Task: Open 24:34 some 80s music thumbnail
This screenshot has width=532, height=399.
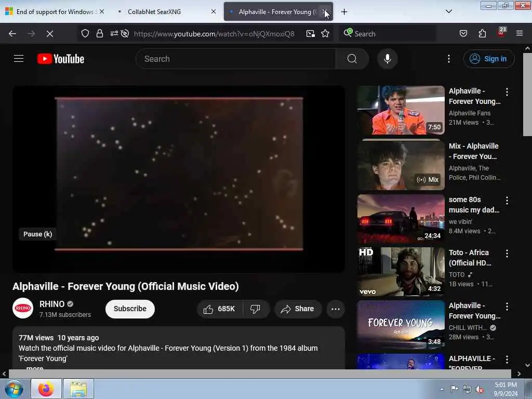Action: (x=401, y=219)
